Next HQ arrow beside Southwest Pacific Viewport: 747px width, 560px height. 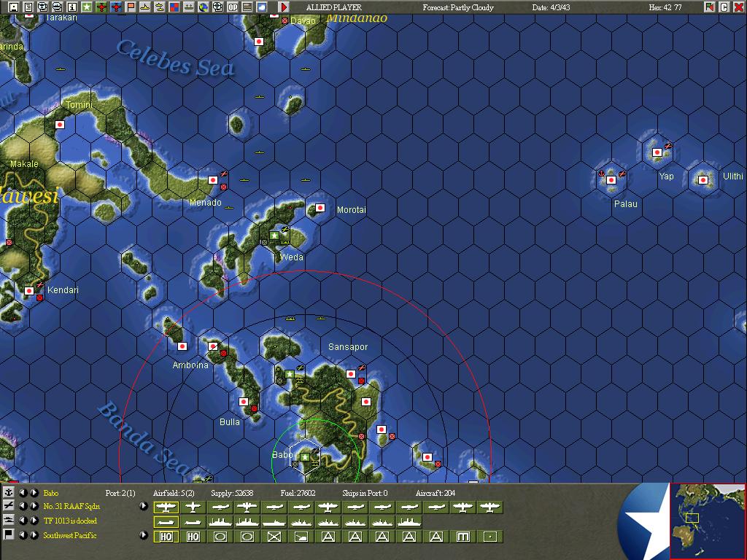click(34, 534)
